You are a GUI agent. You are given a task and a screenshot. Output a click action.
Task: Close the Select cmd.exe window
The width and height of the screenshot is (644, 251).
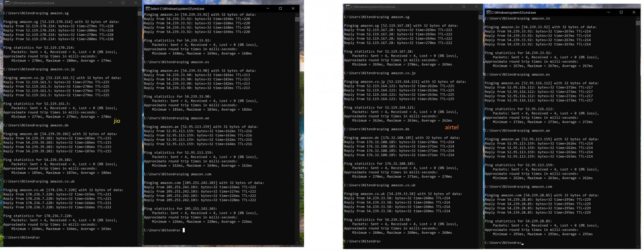click(293, 8)
